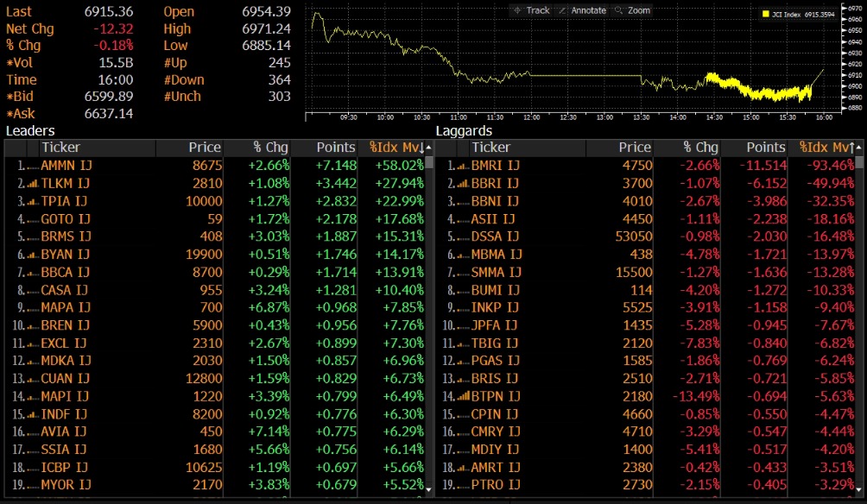Select the MDKA IJ ticker
Image resolution: width=867 pixels, height=504 pixels.
pyautogui.click(x=66, y=361)
